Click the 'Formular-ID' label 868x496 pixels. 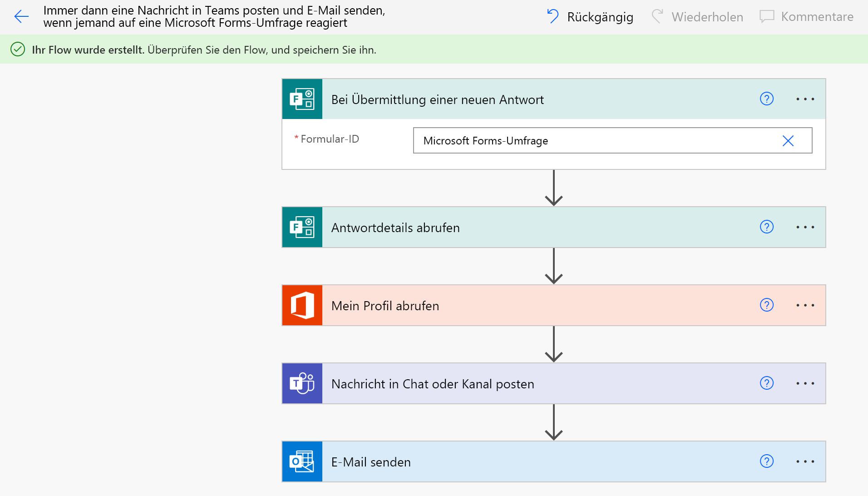click(330, 139)
